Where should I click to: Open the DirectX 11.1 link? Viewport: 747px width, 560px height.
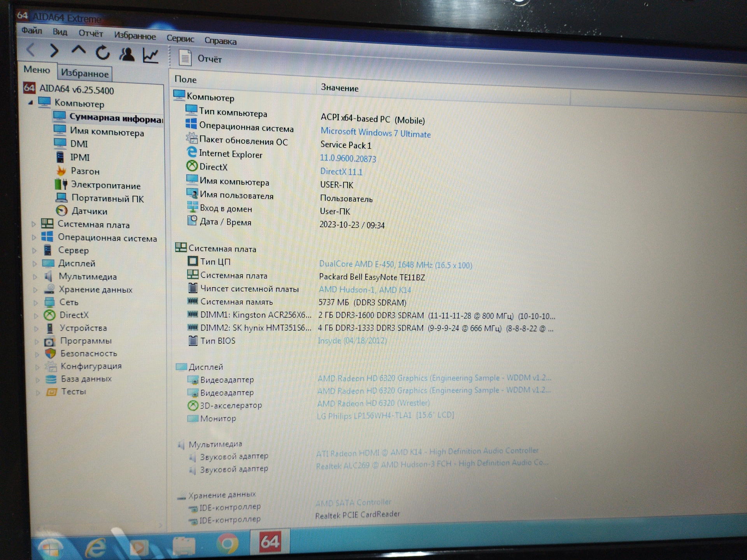pos(341,171)
